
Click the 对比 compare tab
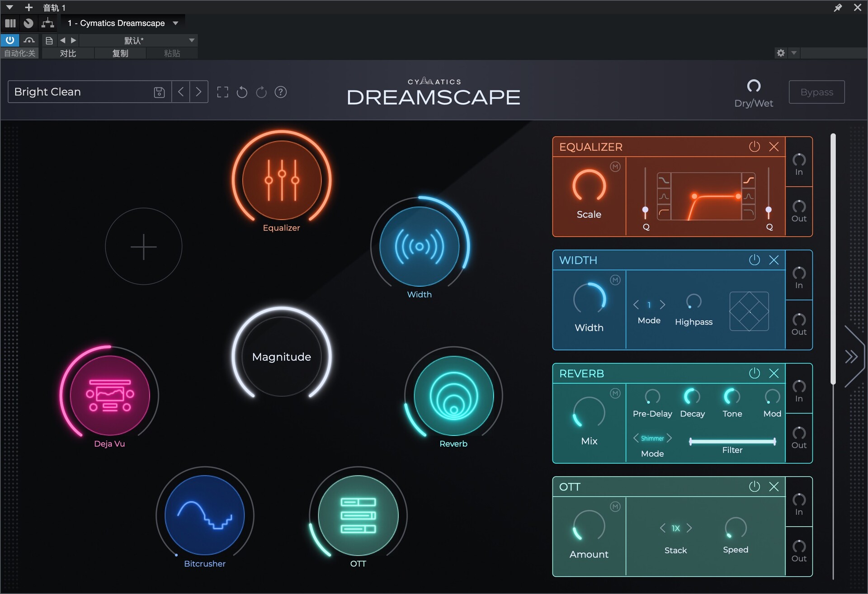point(68,53)
